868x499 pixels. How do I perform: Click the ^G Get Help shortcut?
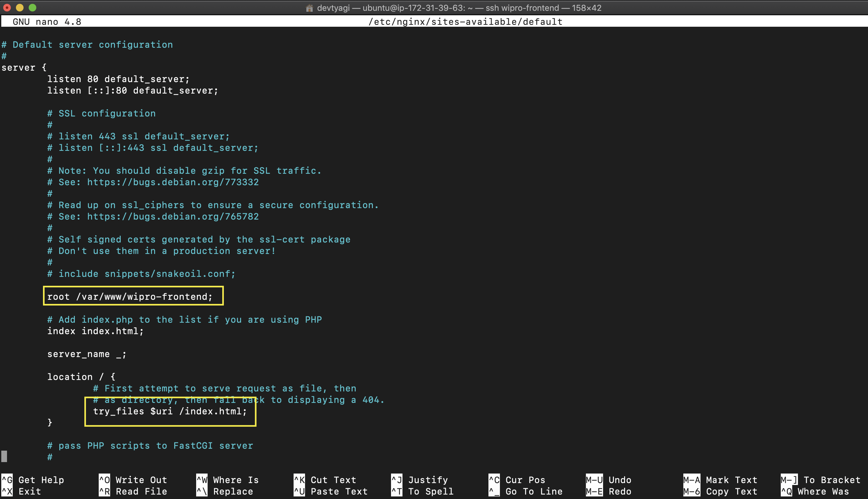[32, 480]
